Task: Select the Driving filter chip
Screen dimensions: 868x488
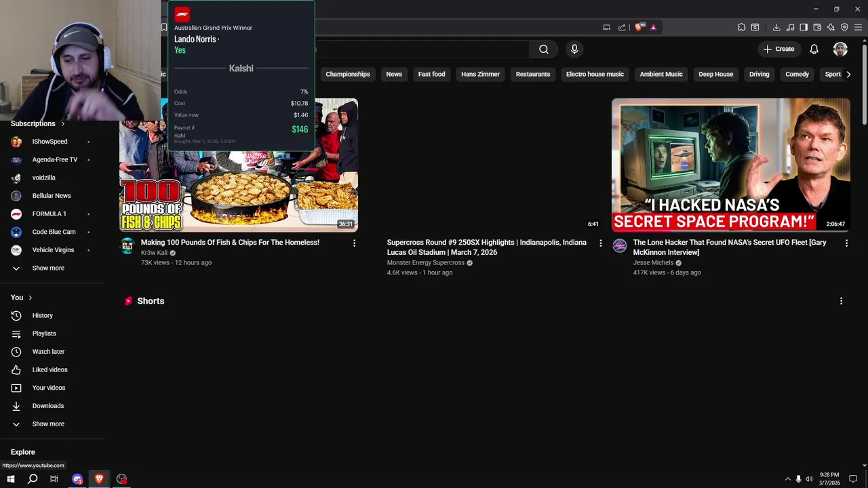Action: tap(759, 74)
